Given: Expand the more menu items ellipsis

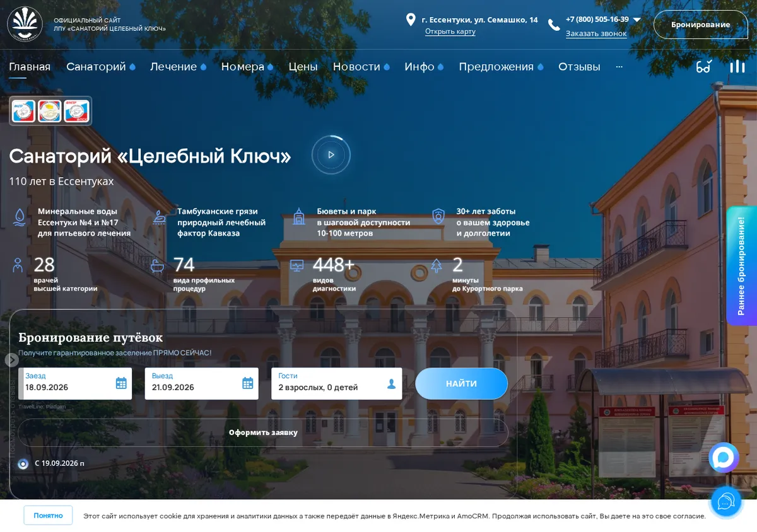Looking at the screenshot, I should coord(619,66).
